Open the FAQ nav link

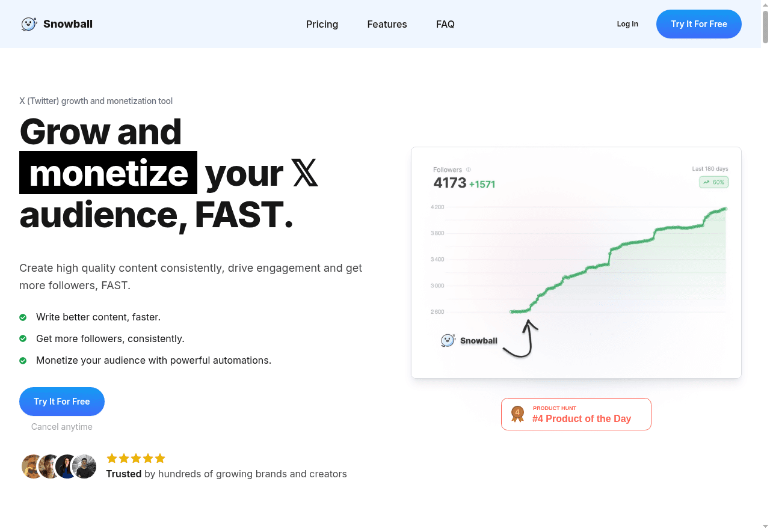point(445,24)
